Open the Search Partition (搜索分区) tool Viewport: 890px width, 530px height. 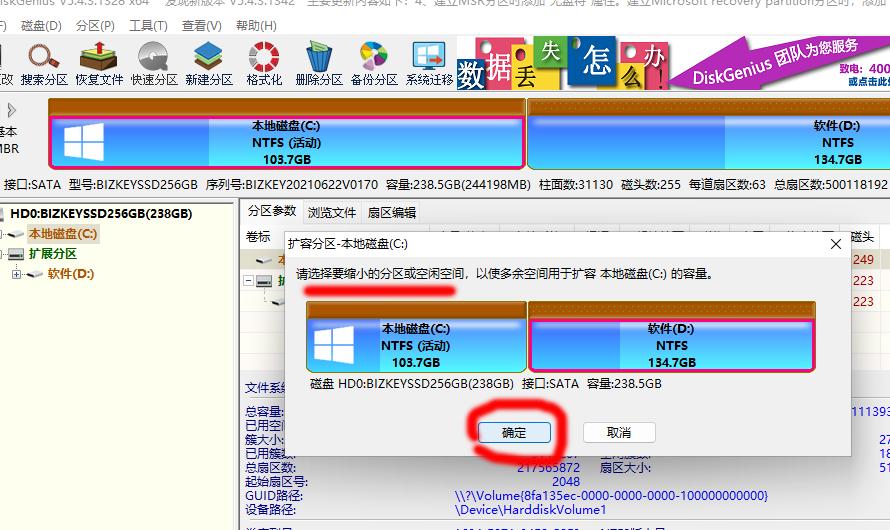pyautogui.click(x=44, y=64)
